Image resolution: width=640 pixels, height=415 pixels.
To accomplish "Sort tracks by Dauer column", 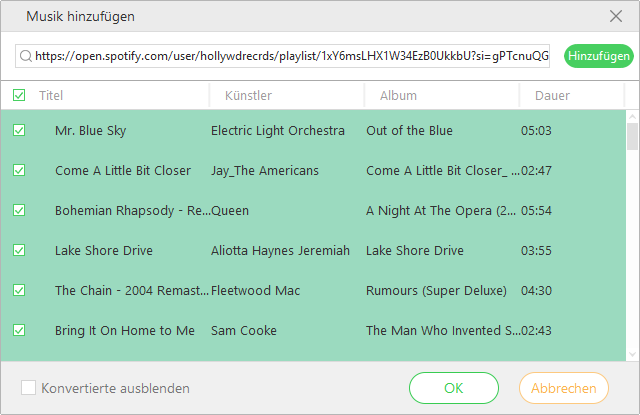I will click(x=553, y=96).
